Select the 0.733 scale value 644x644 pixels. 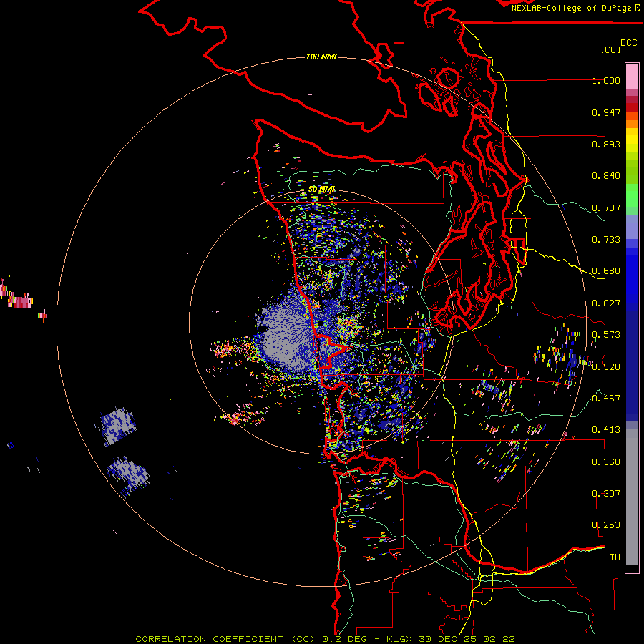[606, 240]
